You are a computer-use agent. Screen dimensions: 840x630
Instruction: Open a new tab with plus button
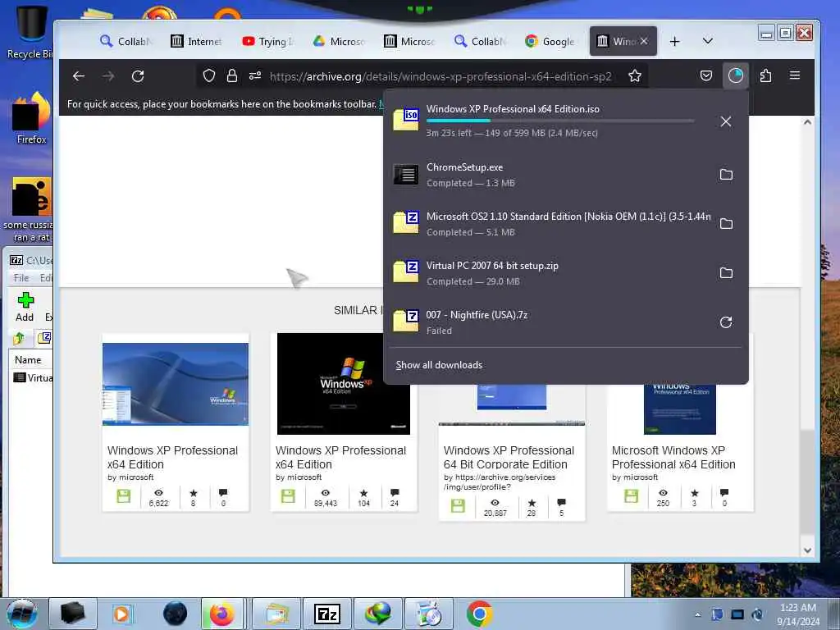(x=674, y=41)
